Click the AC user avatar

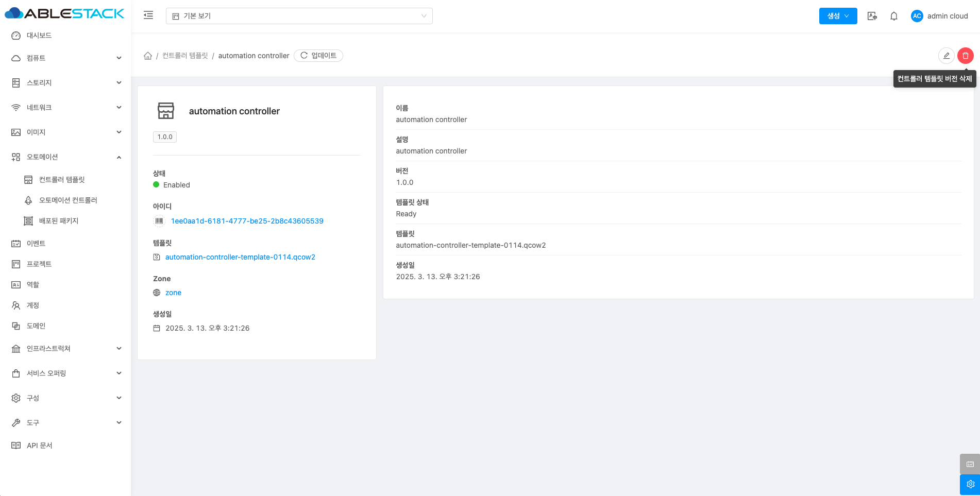(917, 16)
